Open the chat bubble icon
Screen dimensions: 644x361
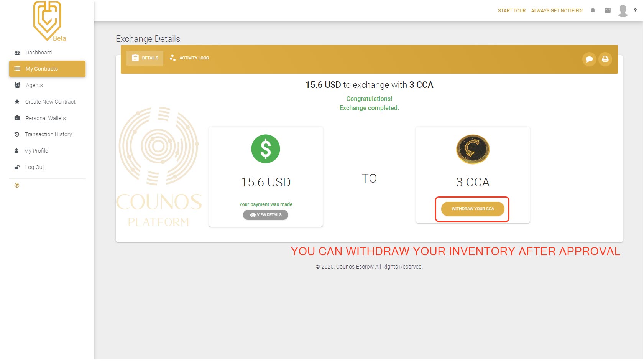pyautogui.click(x=589, y=59)
